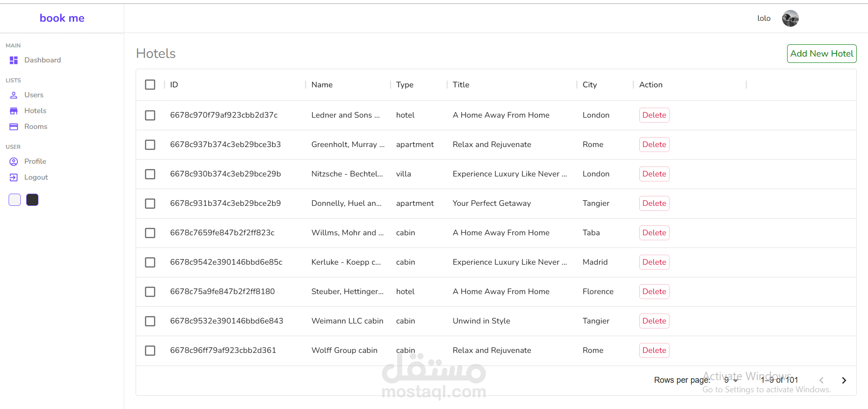The image size is (868, 409).
Task: Delete the Donnelly, Huel apartment
Action: pyautogui.click(x=654, y=204)
